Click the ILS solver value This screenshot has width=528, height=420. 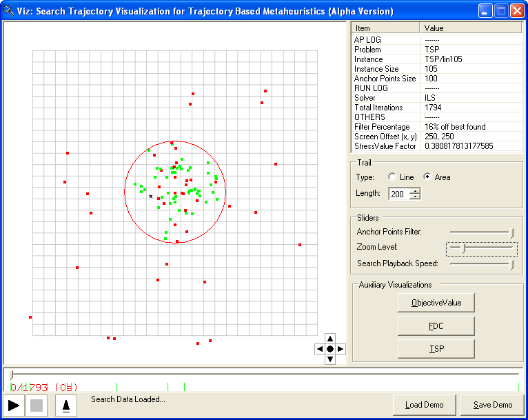tap(430, 98)
